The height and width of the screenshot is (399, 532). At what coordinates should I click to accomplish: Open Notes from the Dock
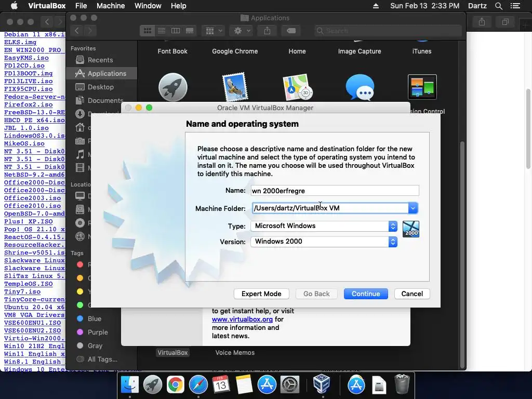point(244,385)
